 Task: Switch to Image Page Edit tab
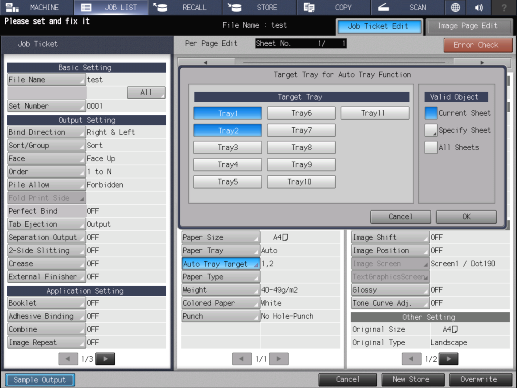coord(469,26)
